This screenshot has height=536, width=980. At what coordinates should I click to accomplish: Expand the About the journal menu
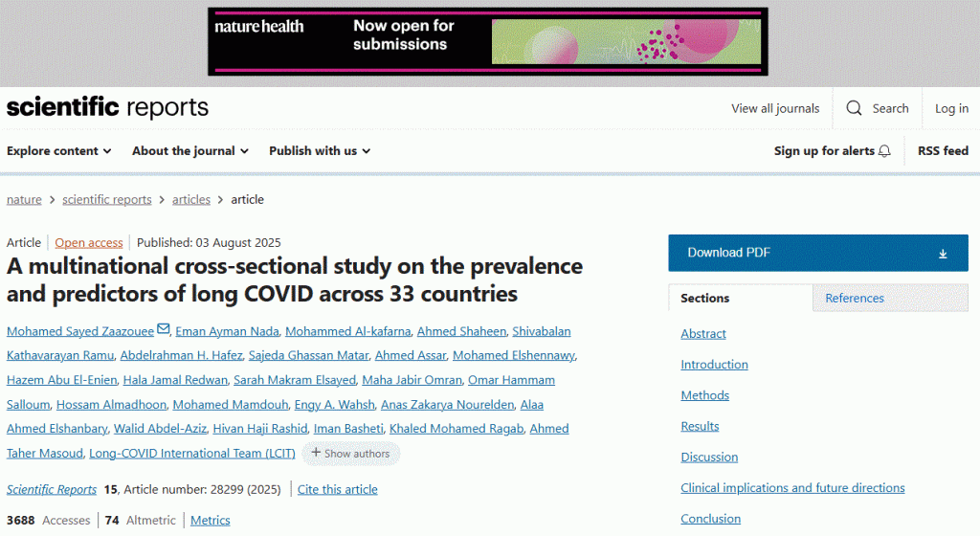190,151
